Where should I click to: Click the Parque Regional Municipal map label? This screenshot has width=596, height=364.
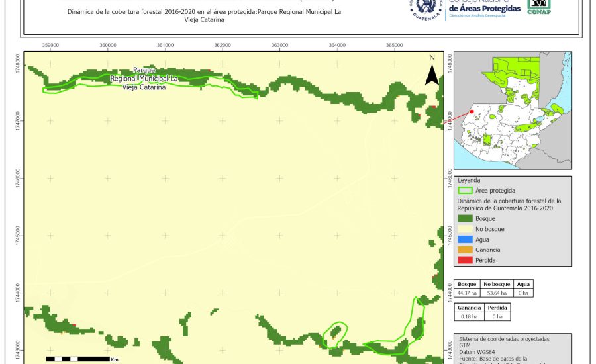pyautogui.click(x=145, y=78)
